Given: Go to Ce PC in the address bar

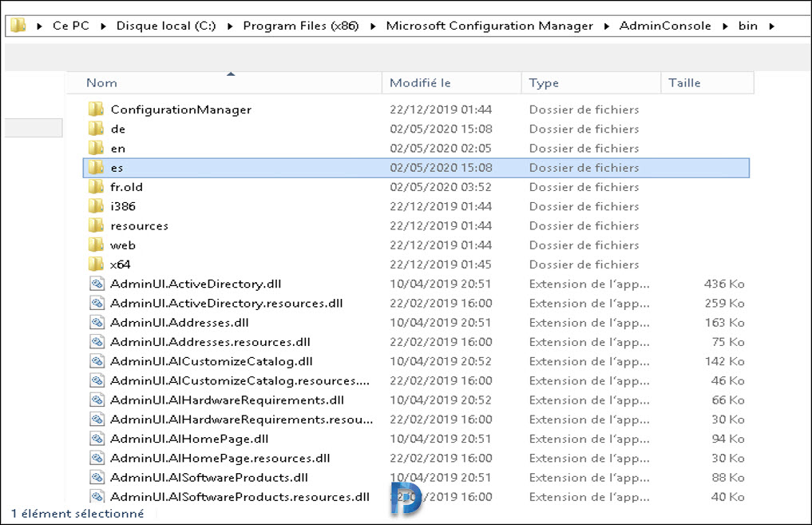Looking at the screenshot, I should 71,26.
